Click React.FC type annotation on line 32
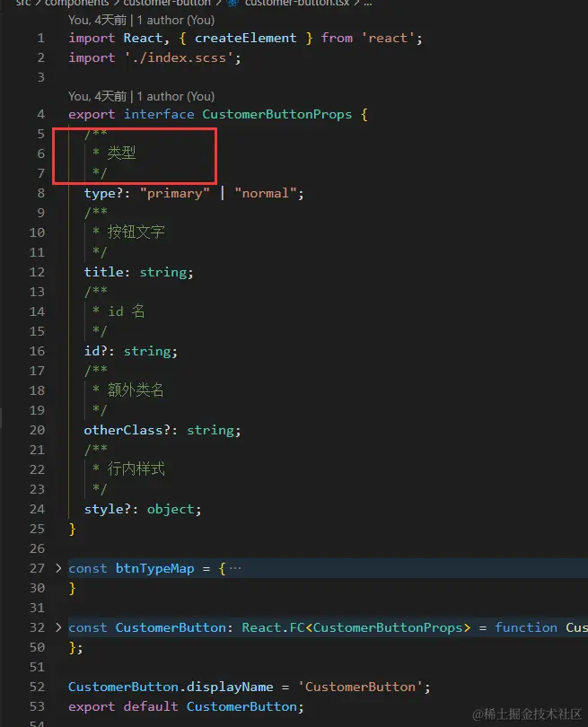The height and width of the screenshot is (727, 588). tap(273, 627)
